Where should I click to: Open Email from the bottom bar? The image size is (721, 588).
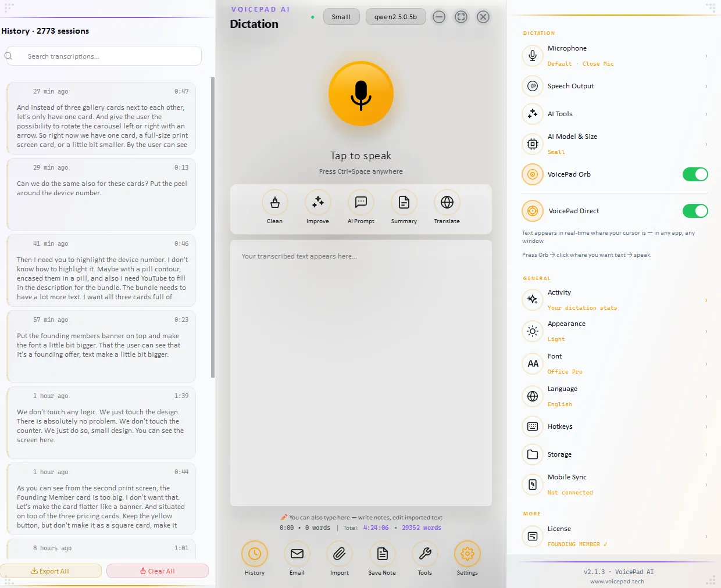pyautogui.click(x=297, y=554)
